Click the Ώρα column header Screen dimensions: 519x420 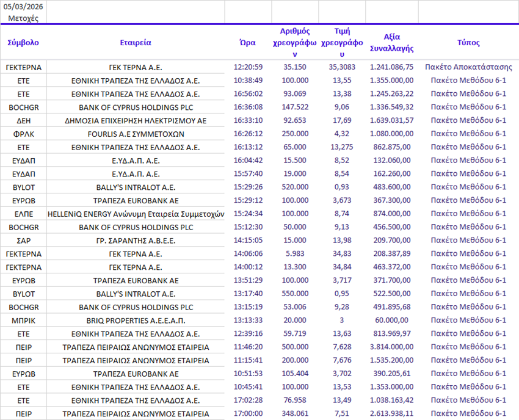[x=248, y=43]
